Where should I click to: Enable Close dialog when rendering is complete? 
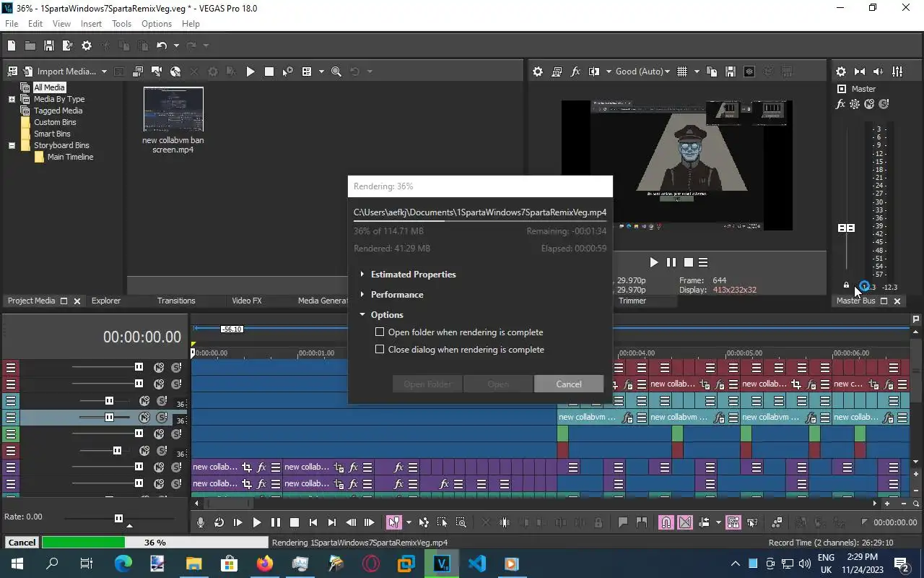point(380,350)
